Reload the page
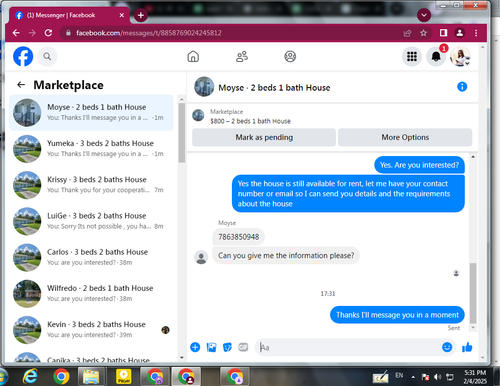500x386 pixels. pos(48,33)
